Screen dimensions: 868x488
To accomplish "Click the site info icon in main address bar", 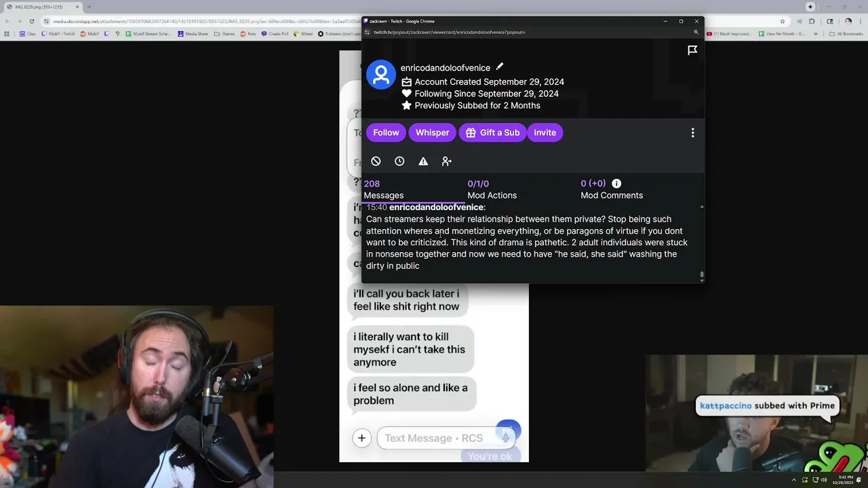I will coord(46,21).
